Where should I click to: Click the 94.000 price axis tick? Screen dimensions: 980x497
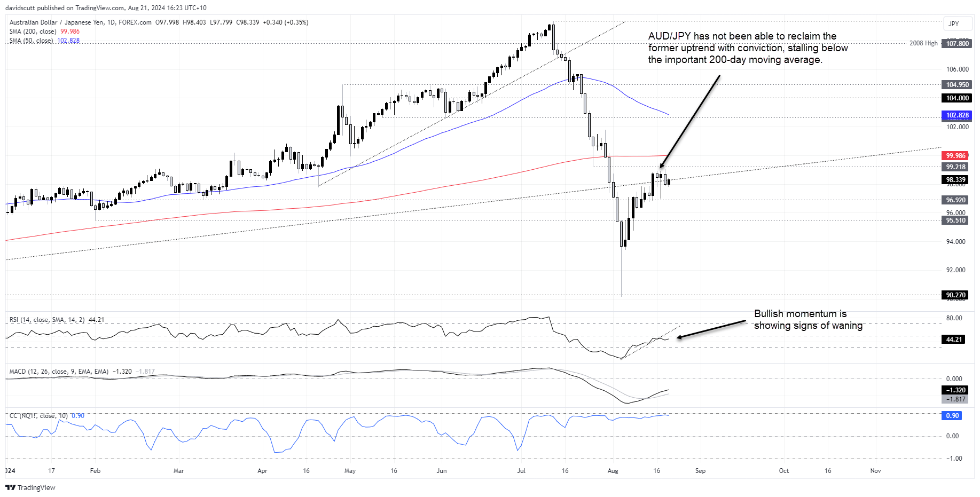point(955,242)
